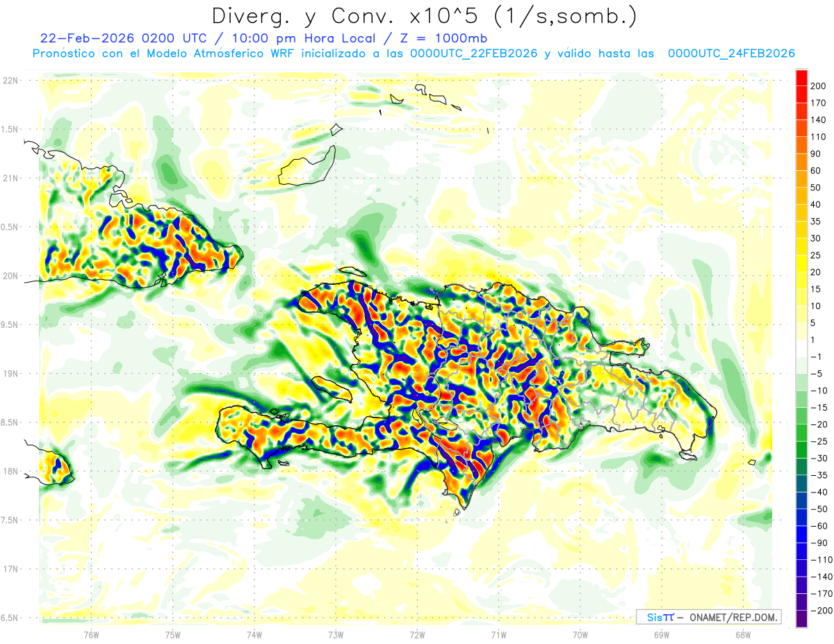This screenshot has height=644, width=834.
Task: Click the purple colorbar swatch below the -200 label
Action: (x=801, y=618)
